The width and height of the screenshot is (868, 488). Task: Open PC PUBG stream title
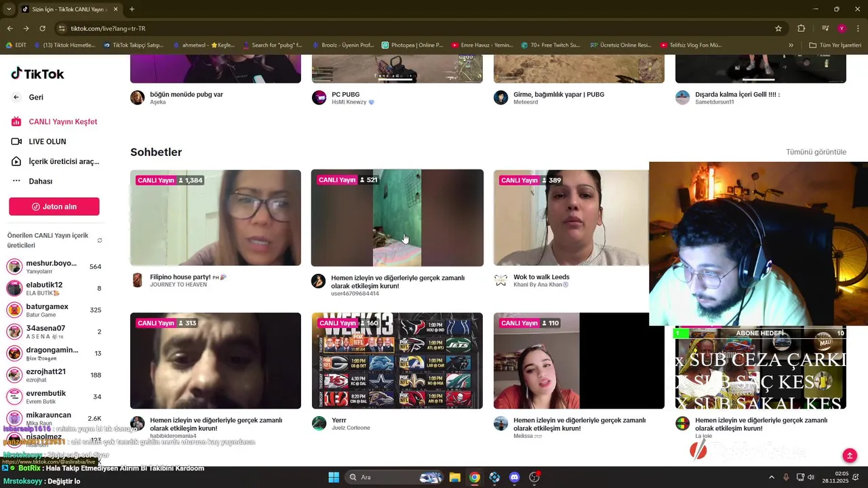(345, 94)
